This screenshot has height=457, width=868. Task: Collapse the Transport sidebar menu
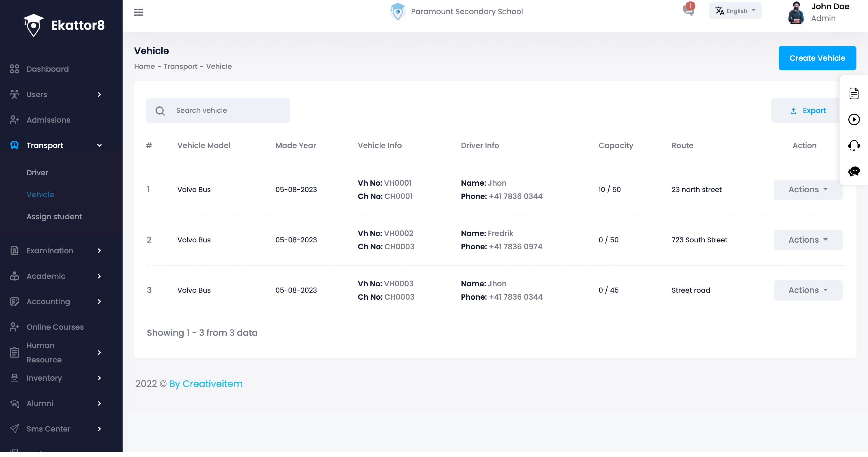coord(99,145)
